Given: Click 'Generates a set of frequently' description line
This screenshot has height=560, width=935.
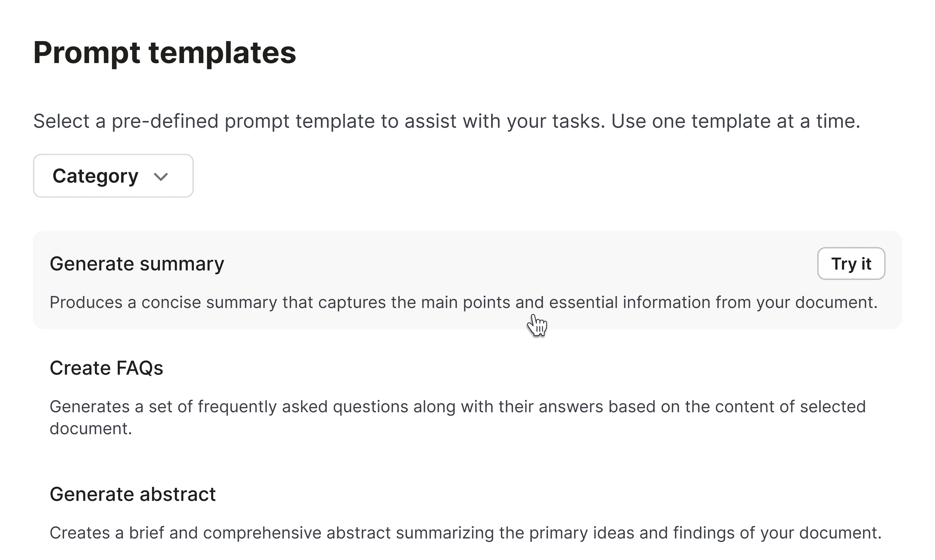Looking at the screenshot, I should tap(458, 407).
